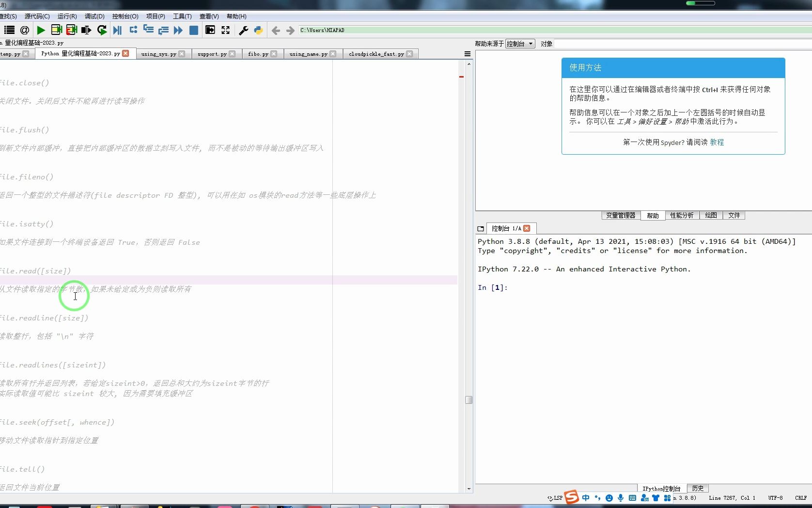Re-run last script icon
The height and width of the screenshot is (508, 812).
click(x=102, y=30)
